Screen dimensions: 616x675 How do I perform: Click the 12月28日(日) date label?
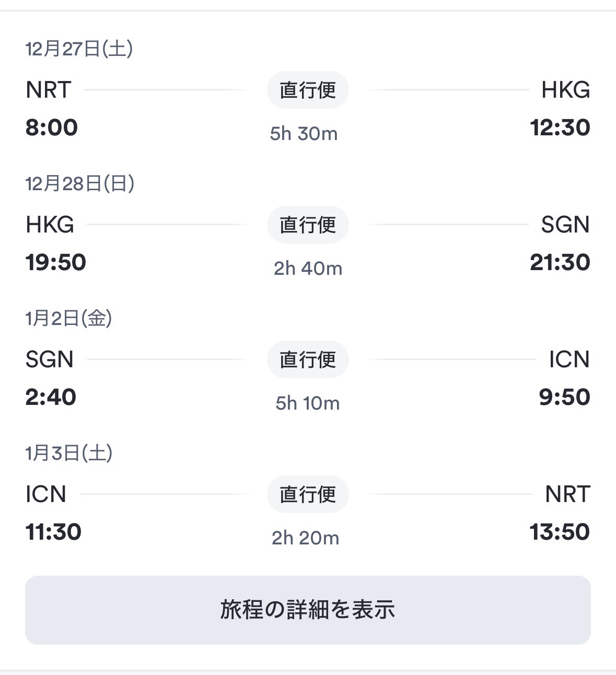coord(80,183)
